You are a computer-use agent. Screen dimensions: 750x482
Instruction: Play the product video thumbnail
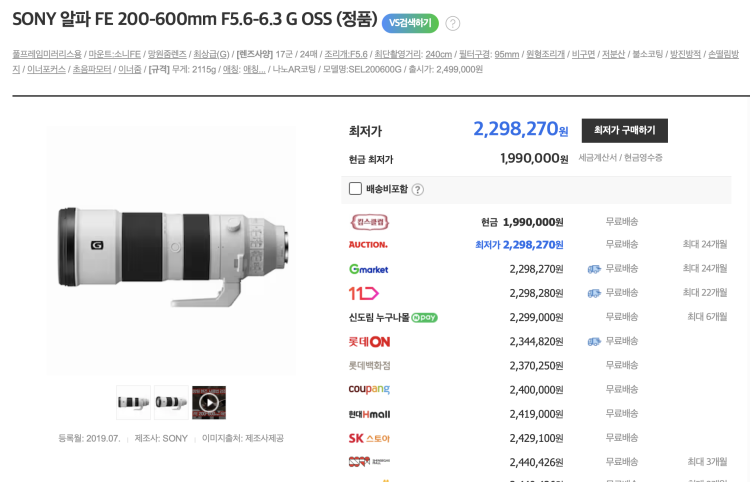pyautogui.click(x=208, y=402)
